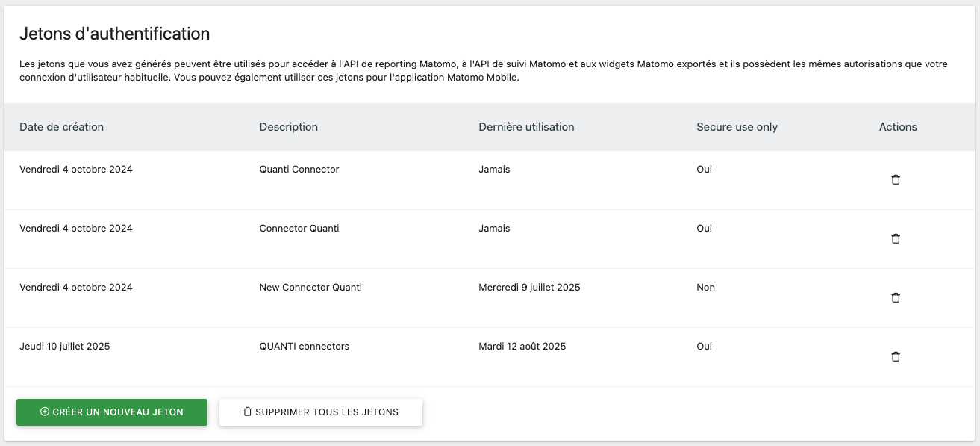Select the Description column header

[x=288, y=127]
